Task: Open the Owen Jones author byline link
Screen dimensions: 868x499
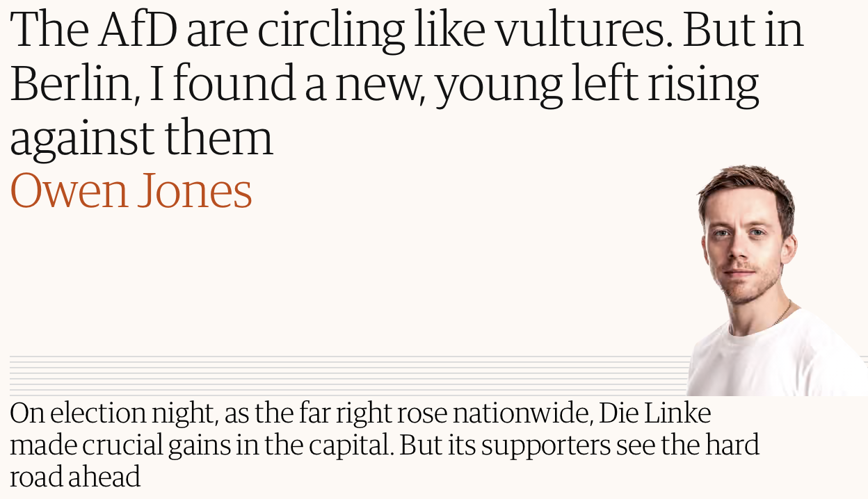Action: [x=131, y=190]
